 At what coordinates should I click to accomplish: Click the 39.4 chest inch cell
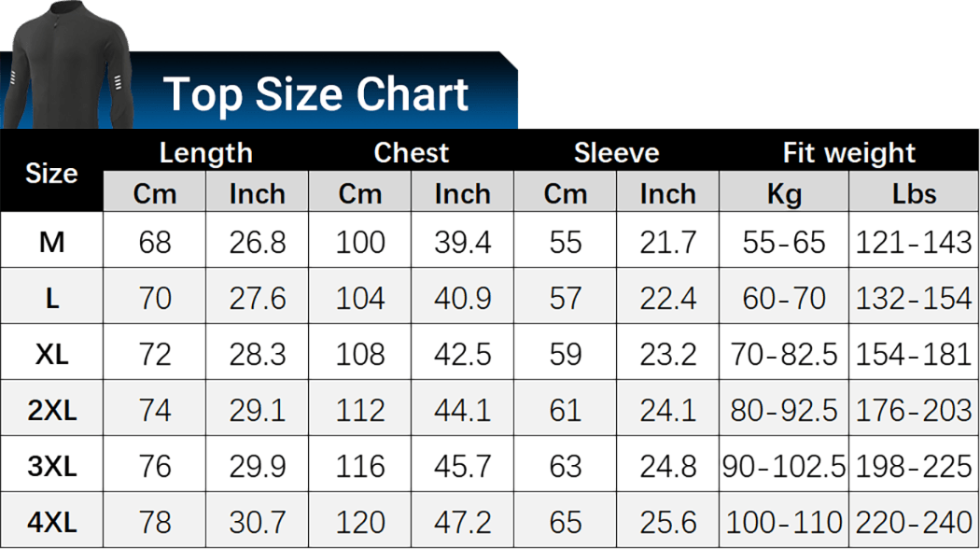[462, 242]
